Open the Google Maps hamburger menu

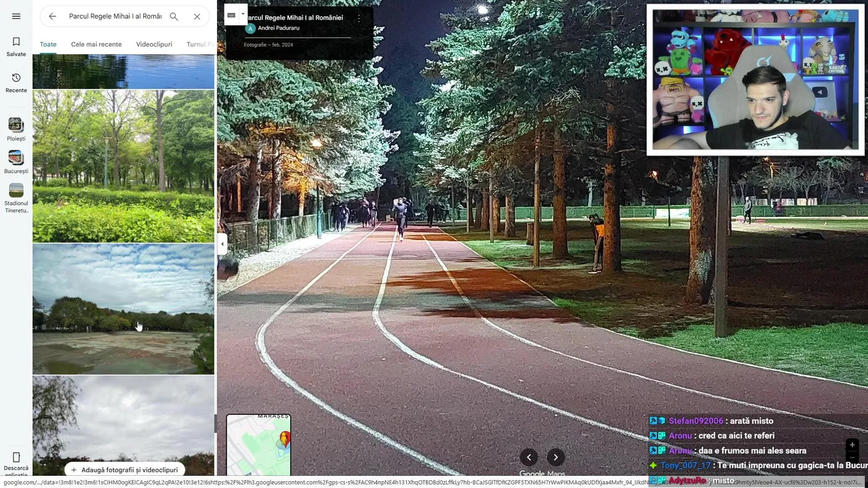click(16, 16)
